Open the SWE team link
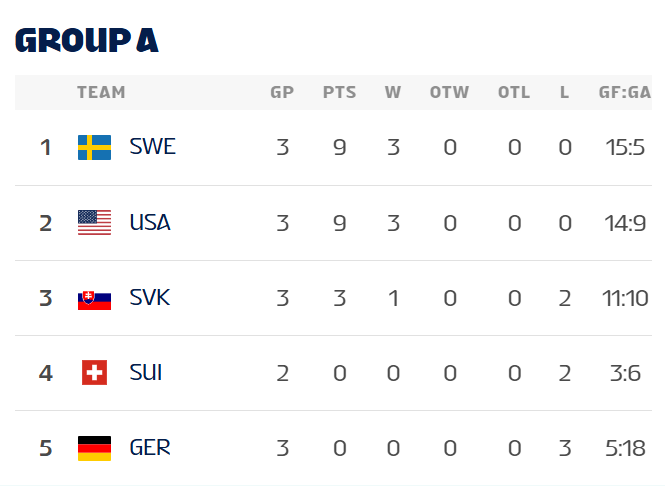This screenshot has width=665, height=486. [x=152, y=147]
